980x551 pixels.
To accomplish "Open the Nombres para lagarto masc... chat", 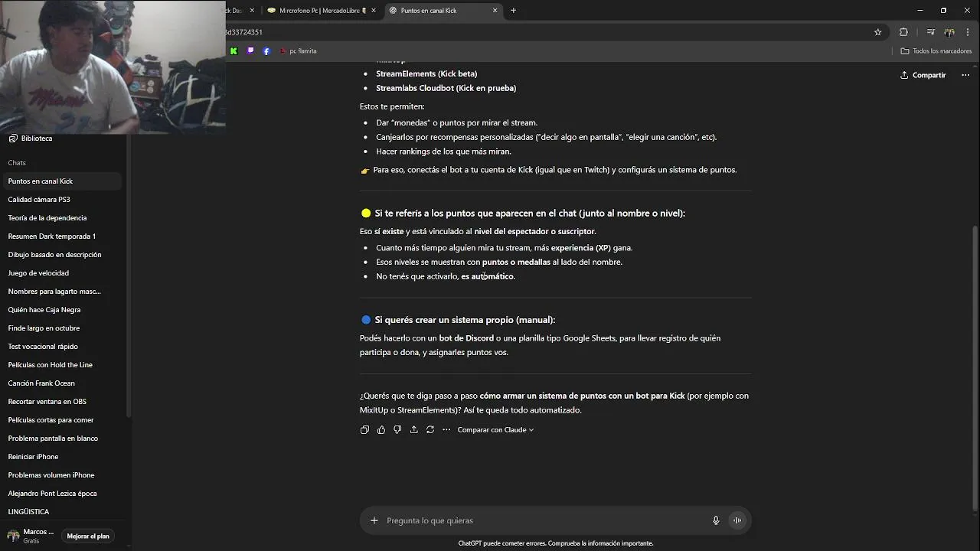I will [61, 292].
